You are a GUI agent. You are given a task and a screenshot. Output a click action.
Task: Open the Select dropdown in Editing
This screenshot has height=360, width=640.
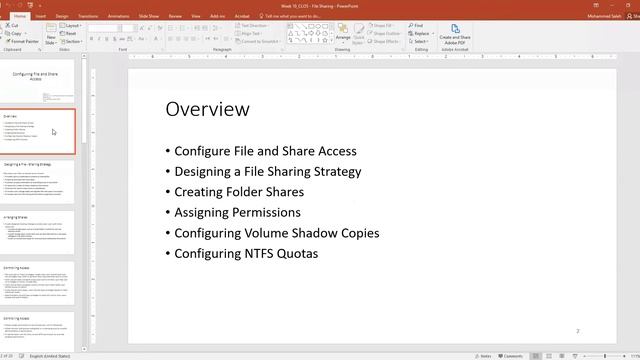418,42
